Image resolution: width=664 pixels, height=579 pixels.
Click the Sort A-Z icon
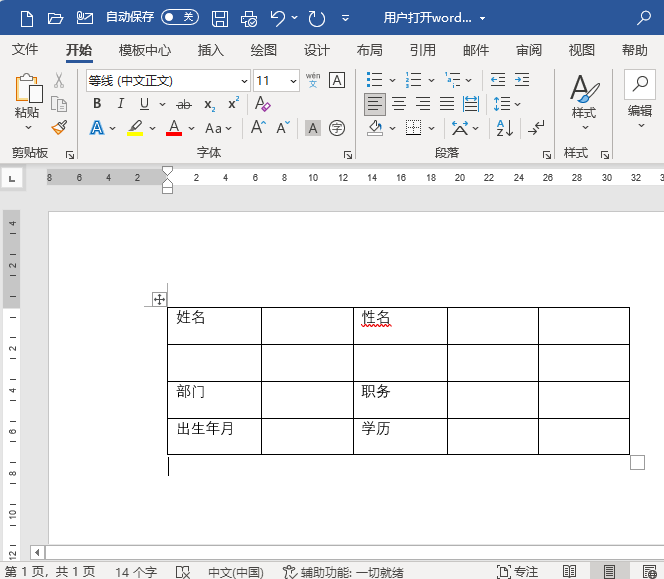point(505,128)
